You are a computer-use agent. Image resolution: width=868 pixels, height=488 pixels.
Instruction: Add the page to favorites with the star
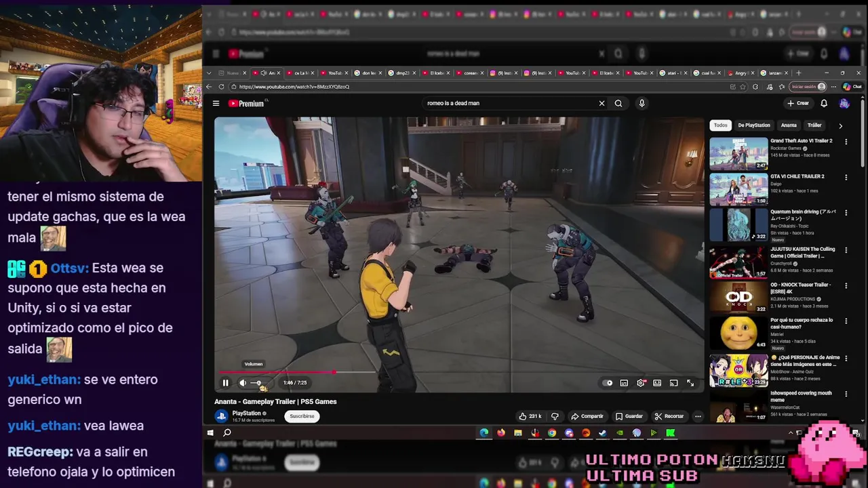(x=744, y=87)
